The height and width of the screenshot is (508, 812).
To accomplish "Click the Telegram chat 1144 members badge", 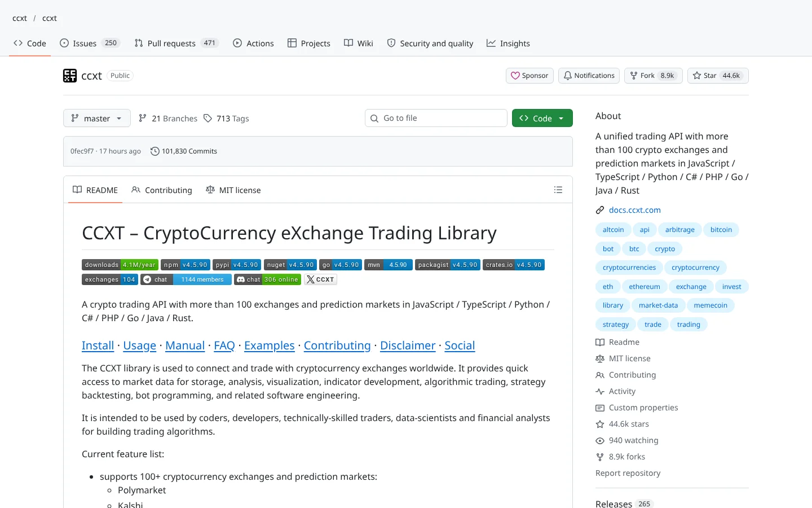I will pos(187,279).
